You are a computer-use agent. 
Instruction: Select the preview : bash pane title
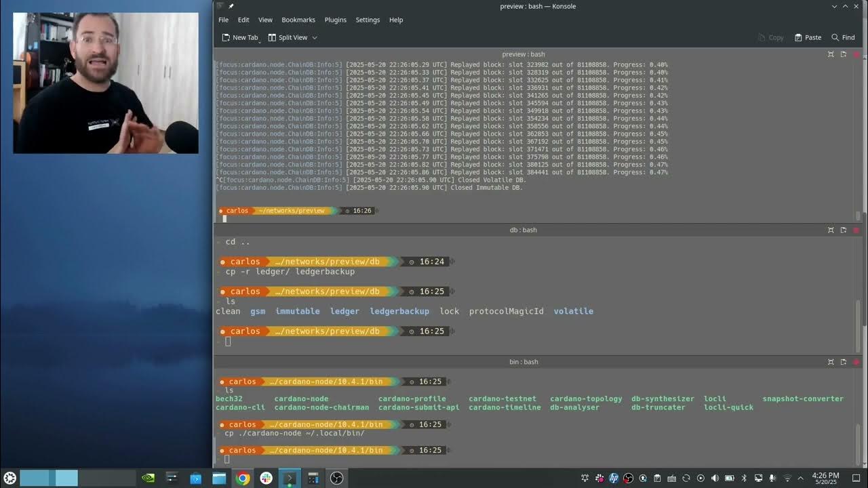pyautogui.click(x=524, y=54)
